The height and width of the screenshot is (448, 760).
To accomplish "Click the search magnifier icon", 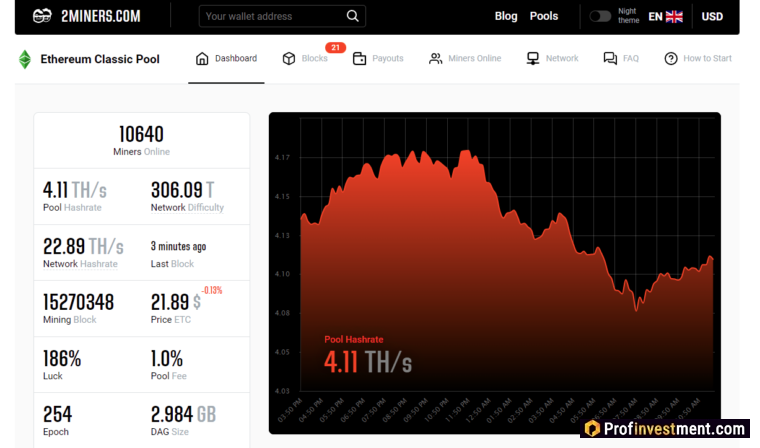I will 353,16.
